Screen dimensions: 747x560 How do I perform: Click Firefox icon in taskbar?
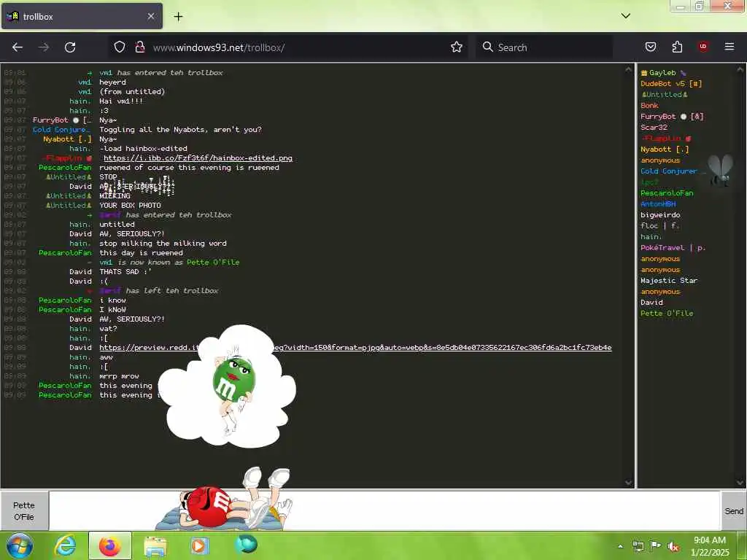click(x=110, y=545)
